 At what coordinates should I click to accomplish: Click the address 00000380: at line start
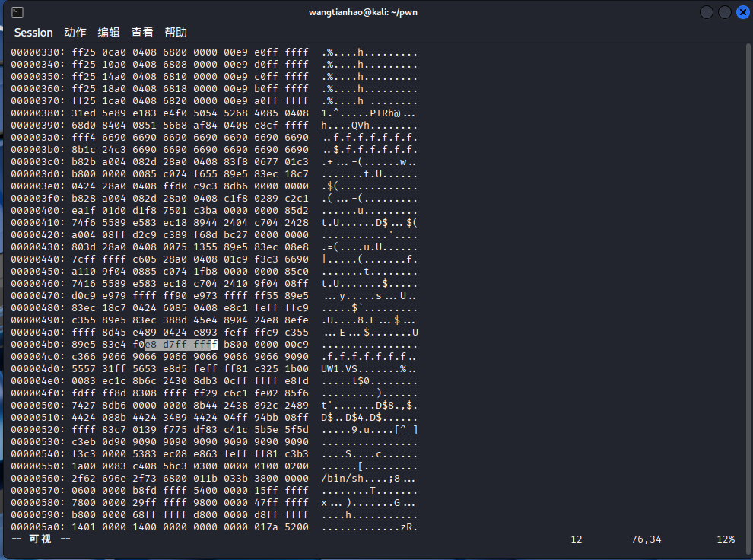pyautogui.click(x=38, y=113)
